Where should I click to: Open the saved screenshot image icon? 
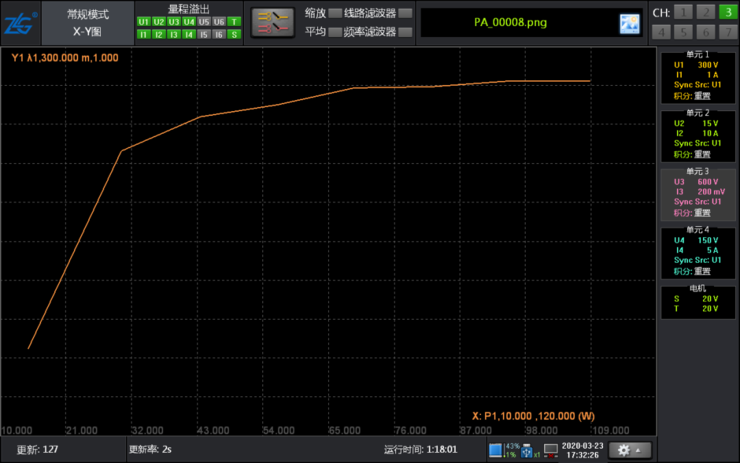(630, 23)
